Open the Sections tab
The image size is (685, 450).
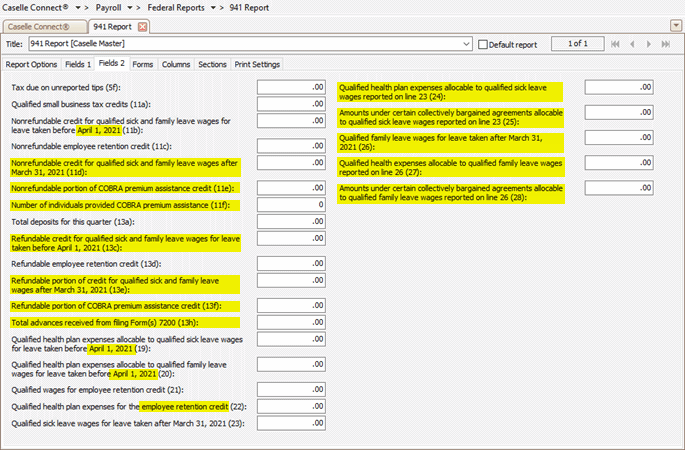click(212, 64)
